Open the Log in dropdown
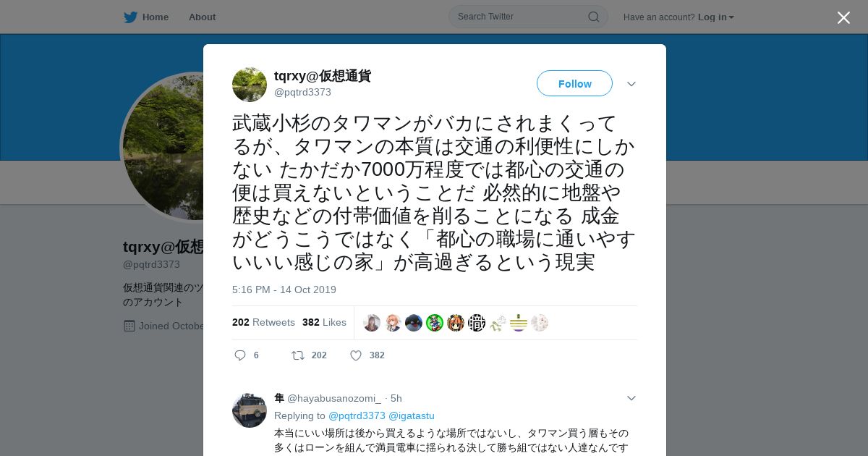This screenshot has height=456, width=868. coord(716,17)
